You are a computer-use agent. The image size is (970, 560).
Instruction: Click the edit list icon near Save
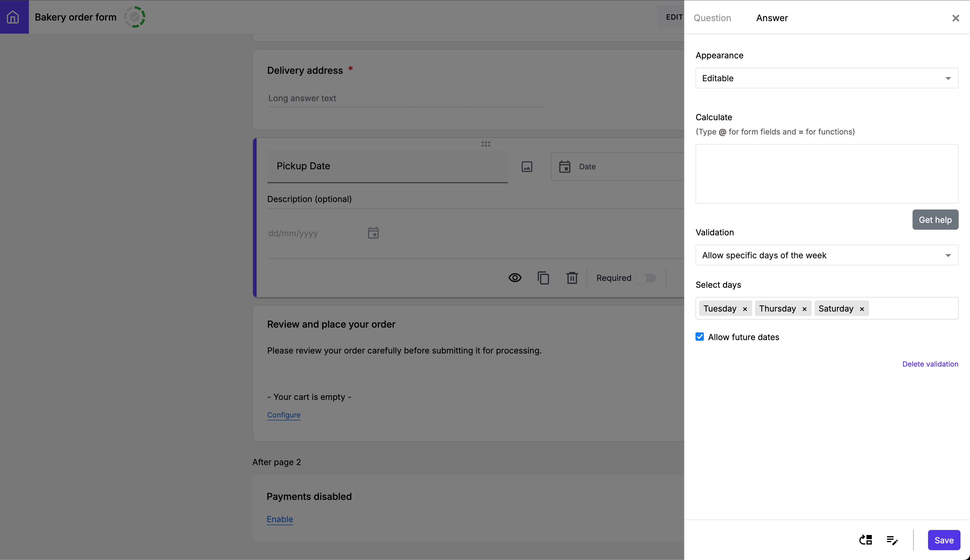[892, 540]
